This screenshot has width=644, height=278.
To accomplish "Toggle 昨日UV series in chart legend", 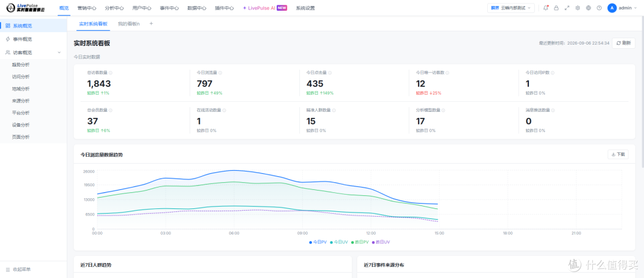I will tap(381, 242).
